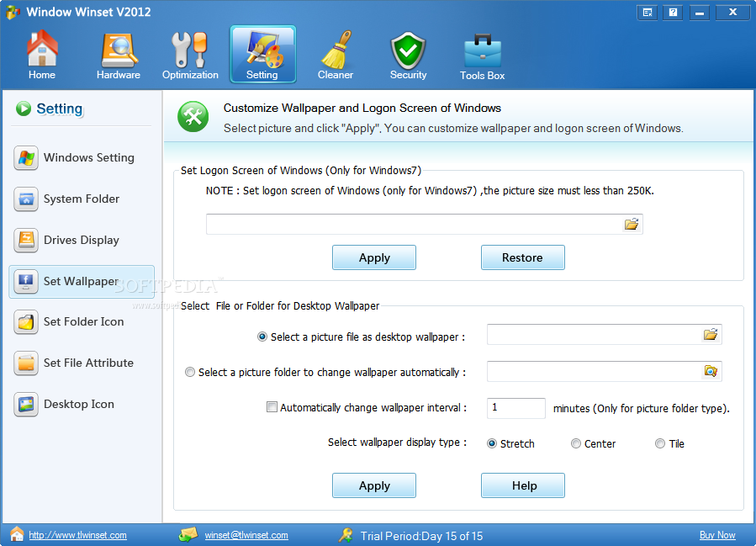Open the Optimization wrench icon
Screen dimensions: 756x546
[x=189, y=50]
